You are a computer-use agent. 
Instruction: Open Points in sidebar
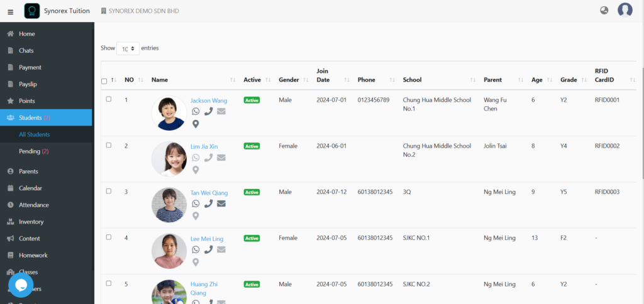(x=46, y=101)
